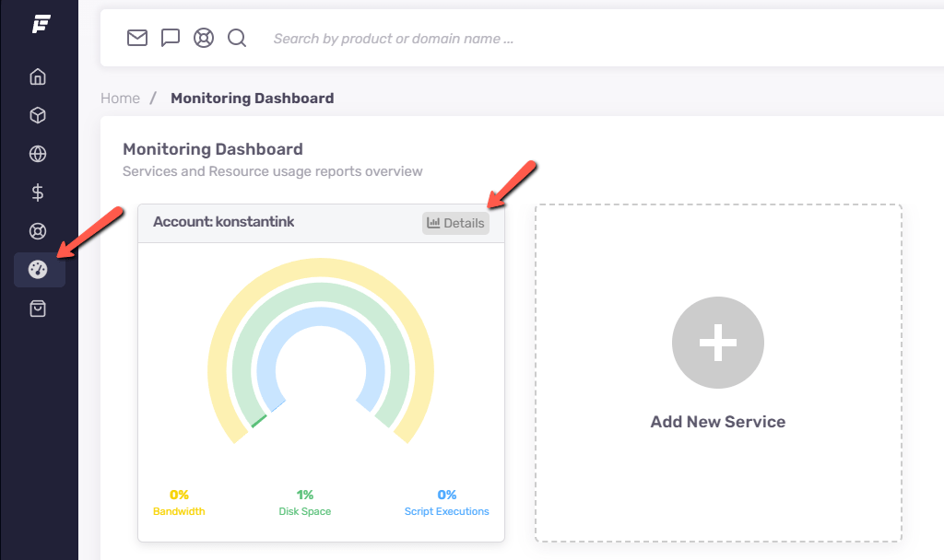This screenshot has height=560, width=944.
Task: Open the Home icon in the sidebar
Action: (38, 76)
